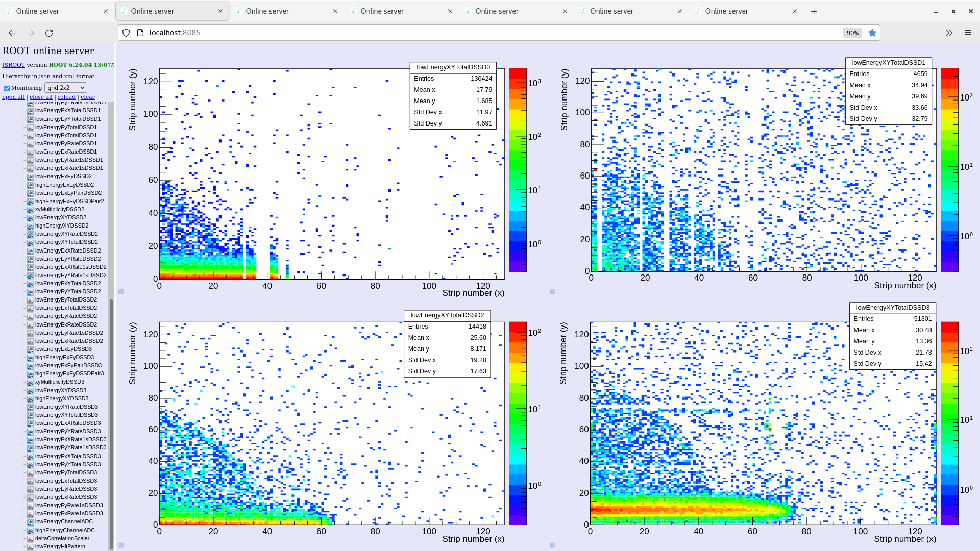Open the browser hamburger menu
This screenshot has width=980, height=551.
(x=967, y=33)
